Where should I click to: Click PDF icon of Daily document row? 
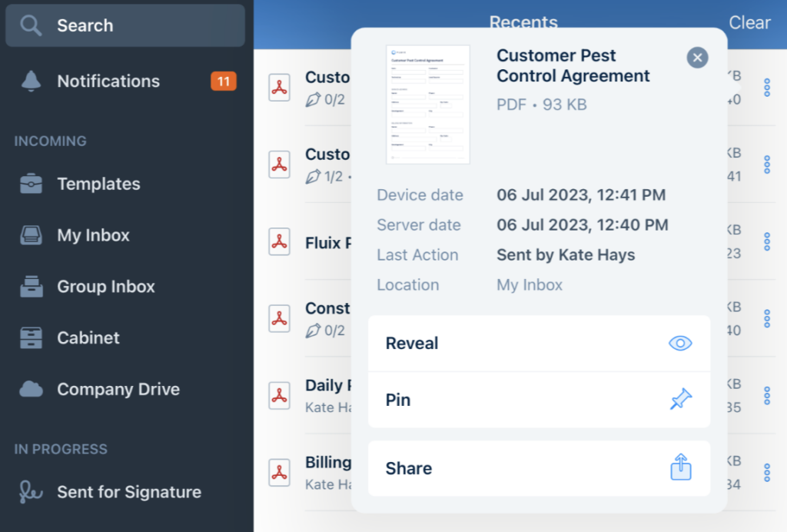coord(279,395)
